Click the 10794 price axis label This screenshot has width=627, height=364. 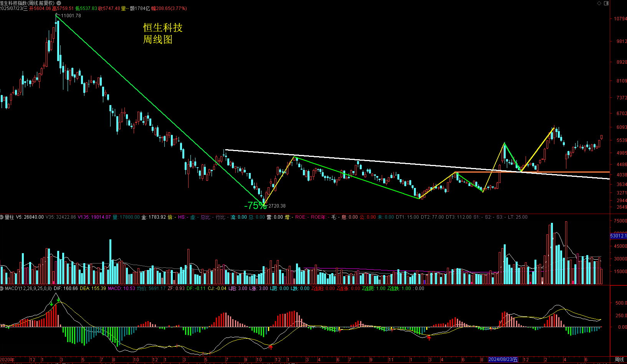[x=620, y=19]
